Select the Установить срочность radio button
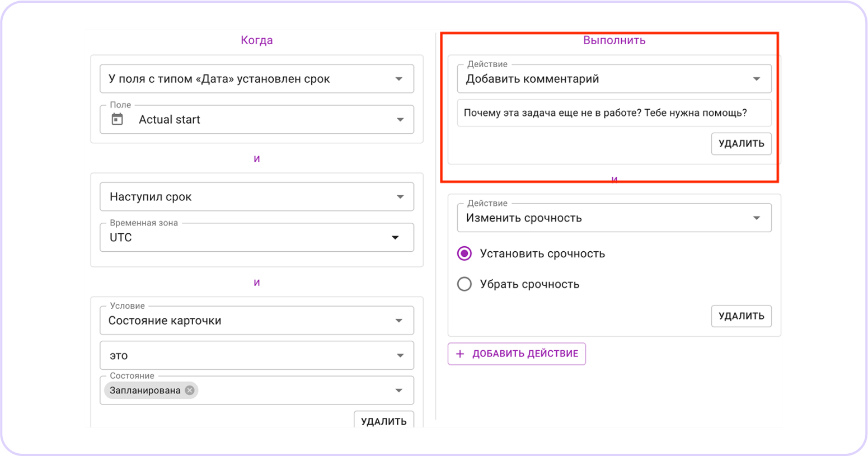868x456 pixels. (465, 253)
